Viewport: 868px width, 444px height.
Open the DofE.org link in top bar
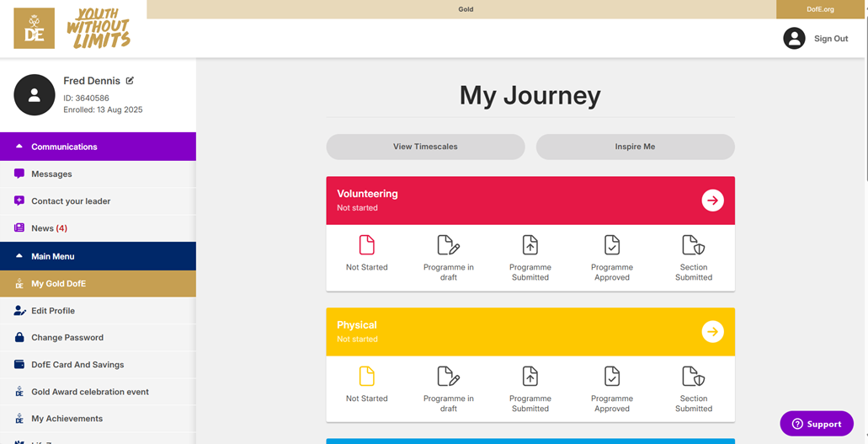[x=820, y=9]
